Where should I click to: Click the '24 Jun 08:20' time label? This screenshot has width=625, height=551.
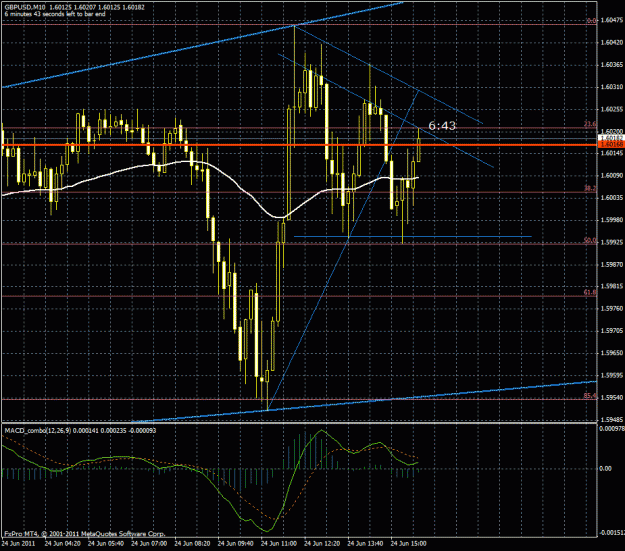click(192, 543)
